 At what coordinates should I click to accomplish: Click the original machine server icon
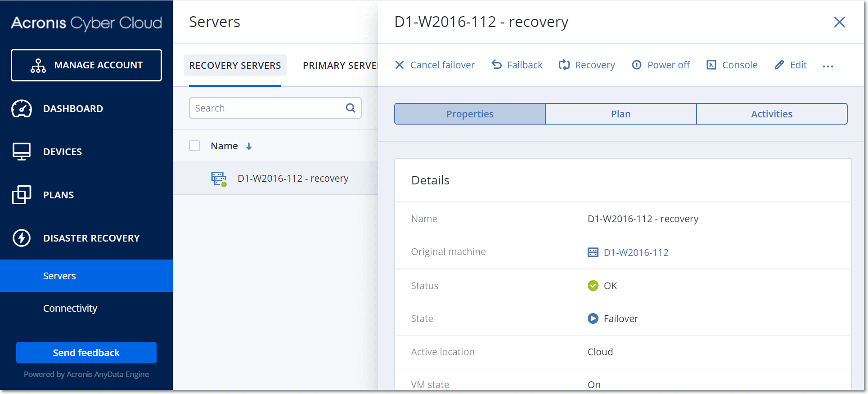tap(593, 252)
